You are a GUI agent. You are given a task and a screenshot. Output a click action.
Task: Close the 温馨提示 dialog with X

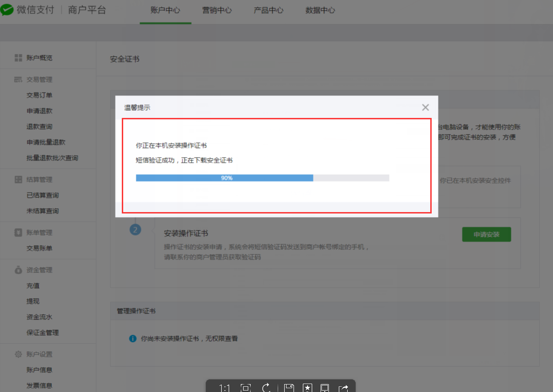click(x=425, y=108)
